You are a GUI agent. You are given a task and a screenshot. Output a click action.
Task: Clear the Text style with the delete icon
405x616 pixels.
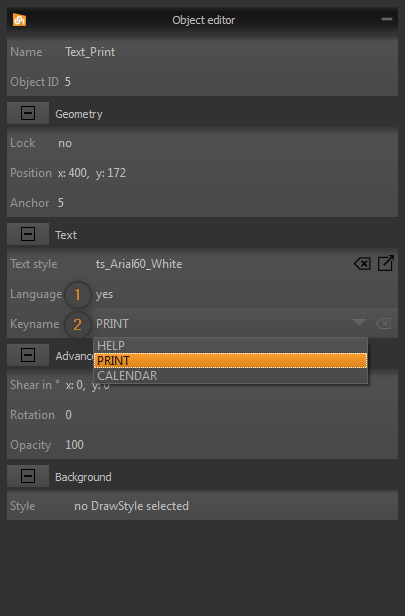pos(362,264)
